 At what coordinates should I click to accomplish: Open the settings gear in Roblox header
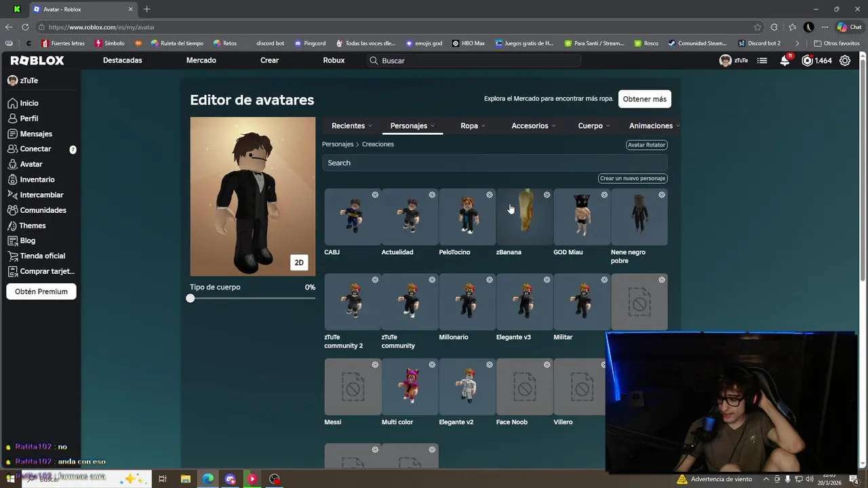coord(845,60)
